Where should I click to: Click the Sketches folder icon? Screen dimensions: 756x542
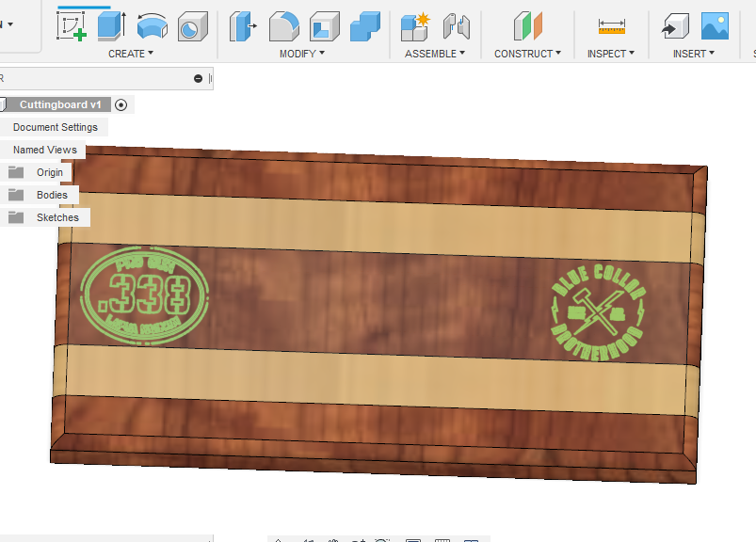click(x=16, y=217)
